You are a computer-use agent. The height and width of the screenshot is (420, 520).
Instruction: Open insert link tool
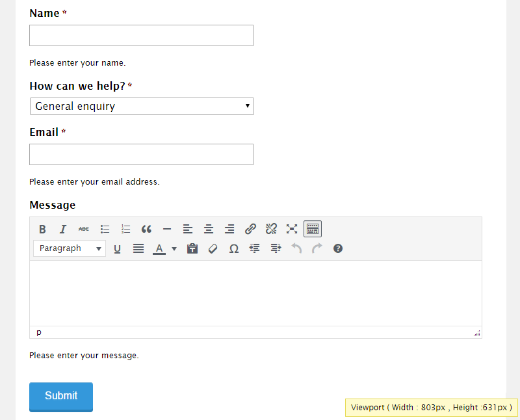click(250, 229)
